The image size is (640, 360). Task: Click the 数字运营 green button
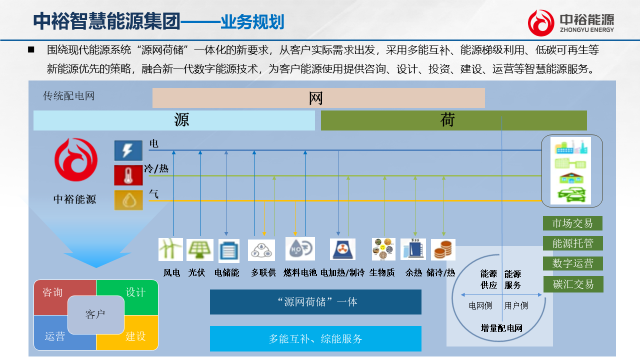(572, 263)
